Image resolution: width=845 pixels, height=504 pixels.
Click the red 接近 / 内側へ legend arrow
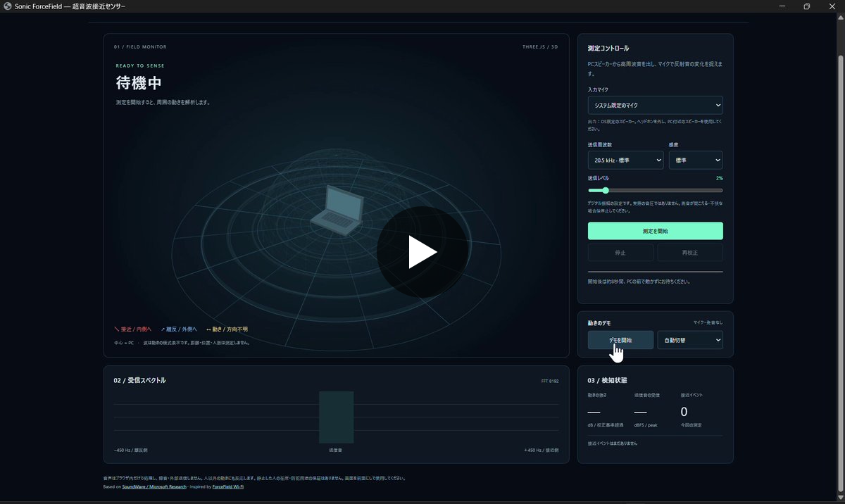click(x=116, y=329)
